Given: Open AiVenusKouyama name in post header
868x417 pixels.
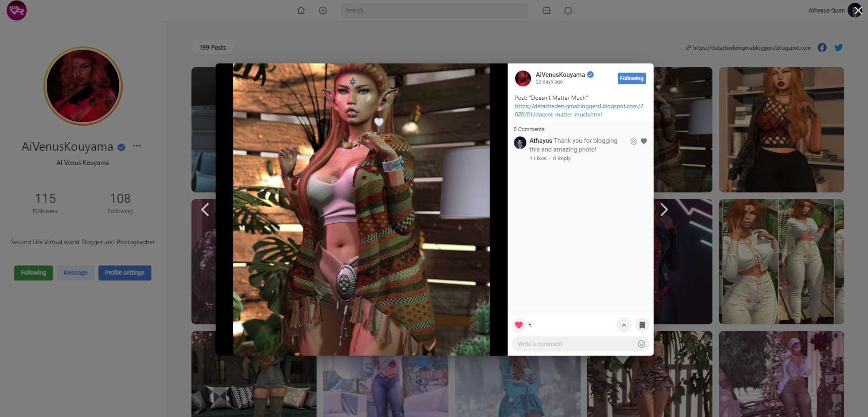Looking at the screenshot, I should pyautogui.click(x=560, y=75).
